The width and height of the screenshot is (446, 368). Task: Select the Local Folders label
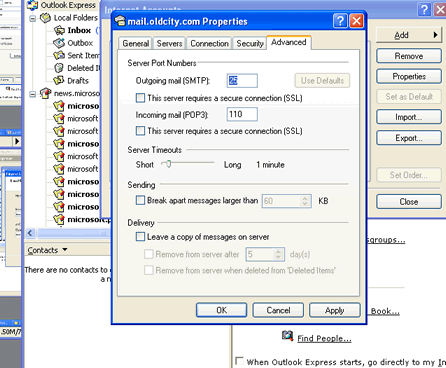pos(76,18)
